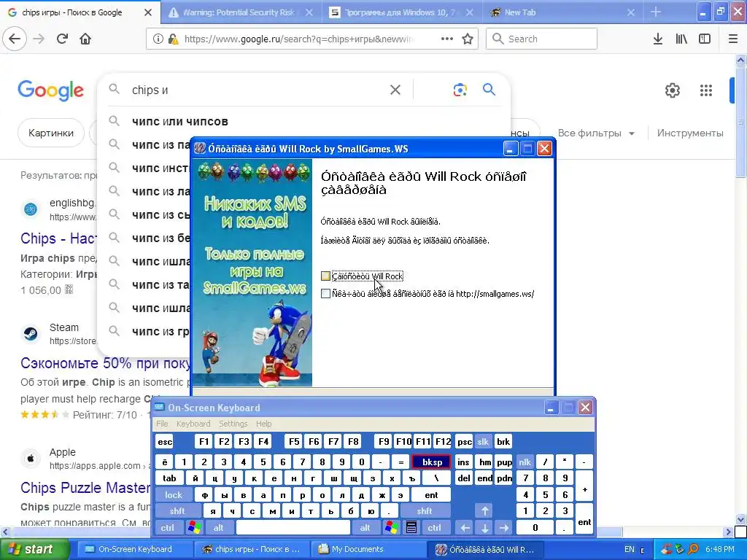The image size is (747, 560).
Task: Switch to On-Screen Keyboard taskbar button
Action: click(x=134, y=549)
